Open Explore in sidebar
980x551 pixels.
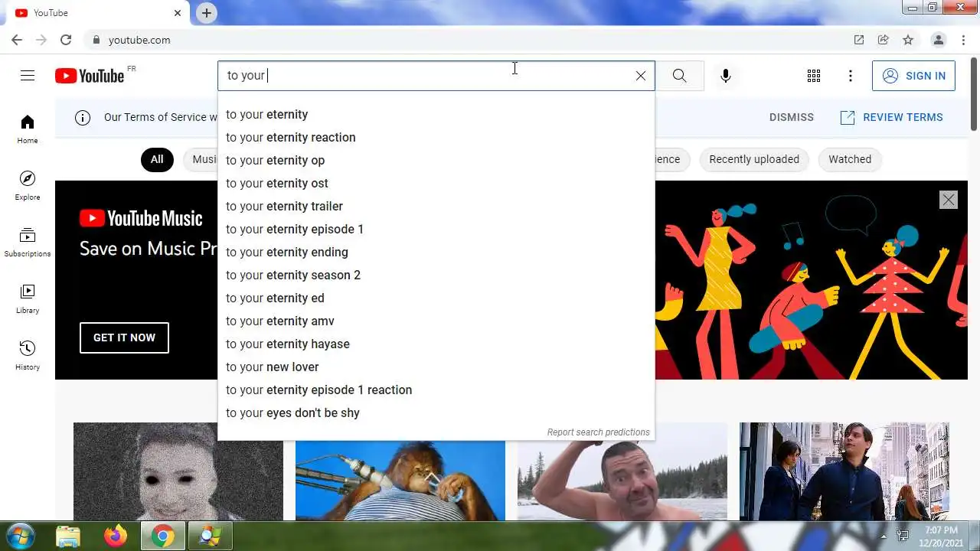click(x=28, y=186)
